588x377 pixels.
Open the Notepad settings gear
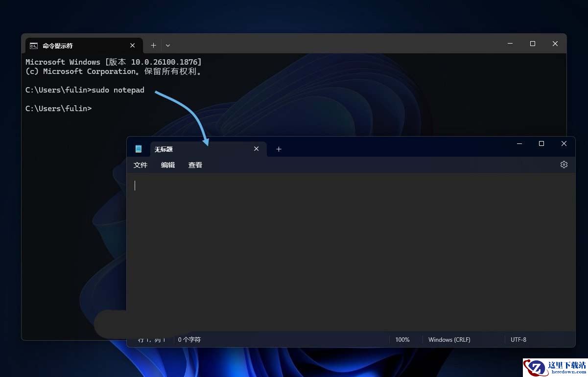564,165
